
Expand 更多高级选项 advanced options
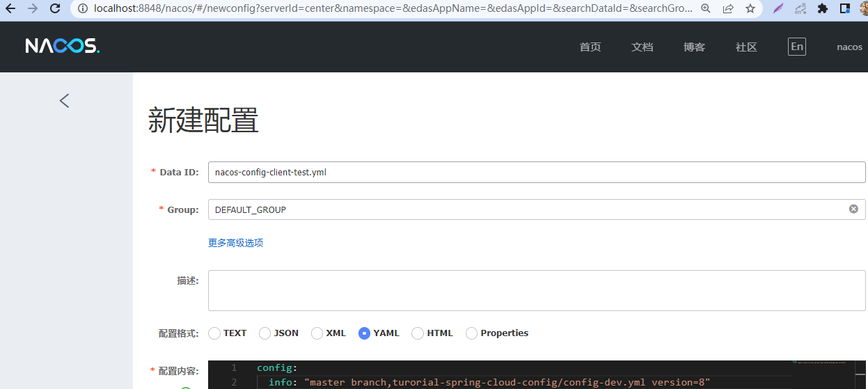[x=235, y=243]
